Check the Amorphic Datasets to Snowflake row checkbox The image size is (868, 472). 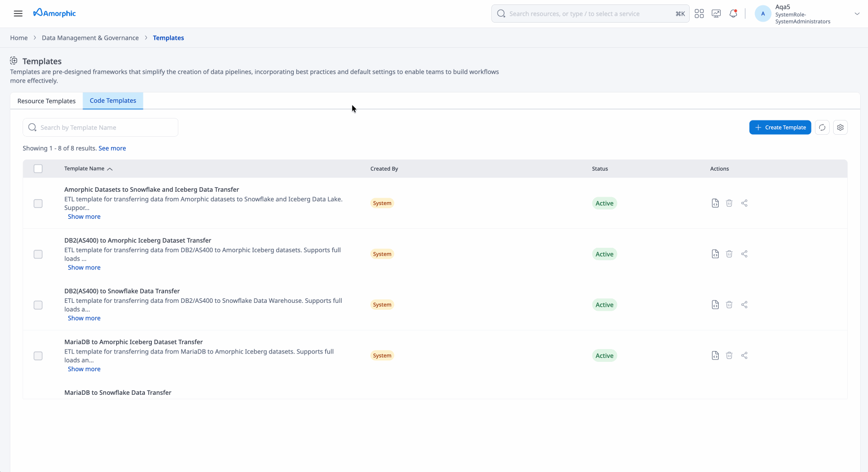point(38,204)
